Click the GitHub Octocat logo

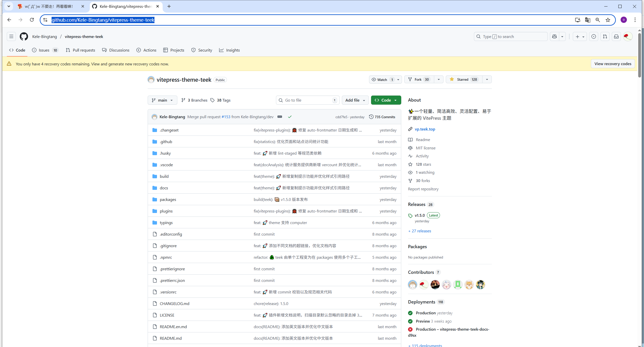(24, 36)
